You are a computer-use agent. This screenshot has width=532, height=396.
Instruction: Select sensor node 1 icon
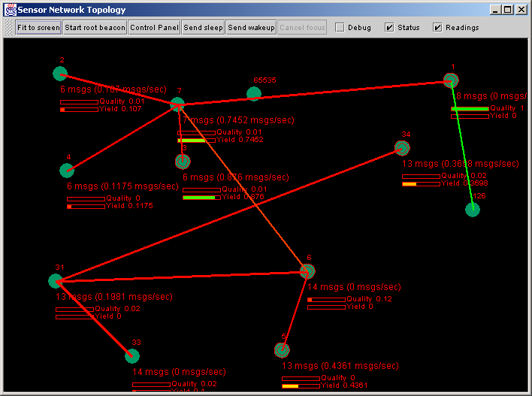coord(451,80)
